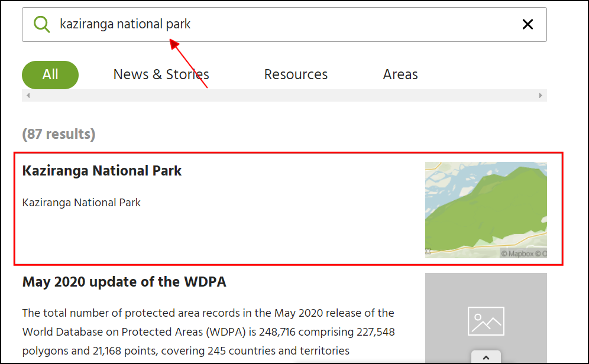
Task: Click the green magnifying glass search icon
Action: pos(41,24)
